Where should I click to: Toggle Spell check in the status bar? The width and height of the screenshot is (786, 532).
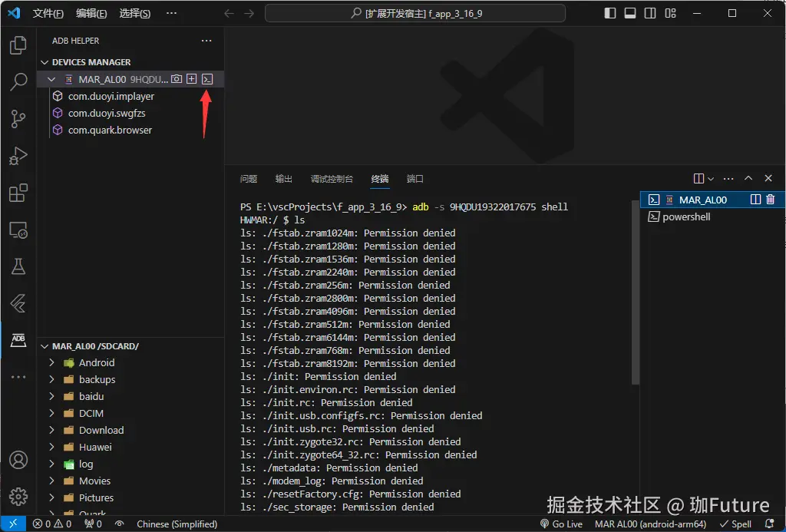735,524
